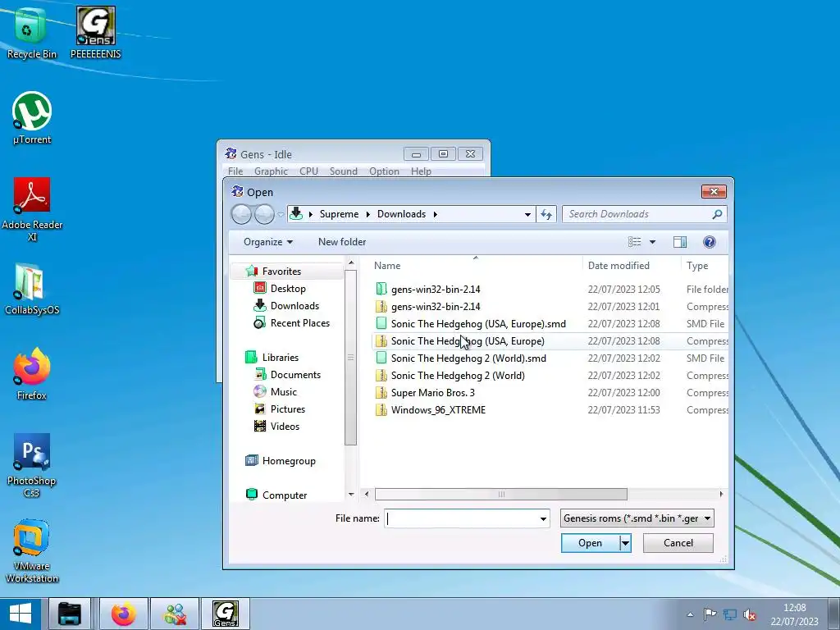Image resolution: width=840 pixels, height=630 pixels.
Task: Click the Action Center flag tray icon
Action: [710, 614]
